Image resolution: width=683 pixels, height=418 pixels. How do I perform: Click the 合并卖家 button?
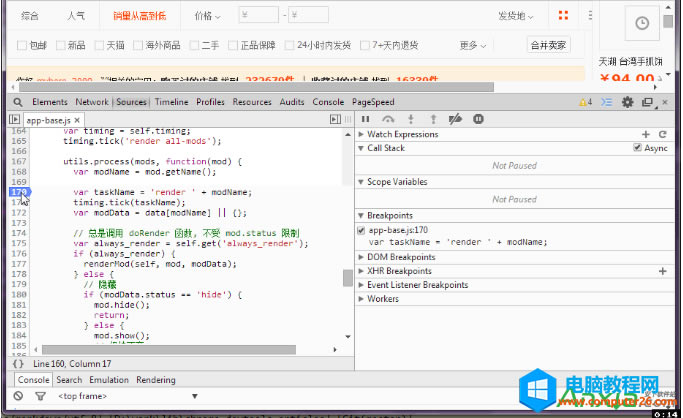548,45
